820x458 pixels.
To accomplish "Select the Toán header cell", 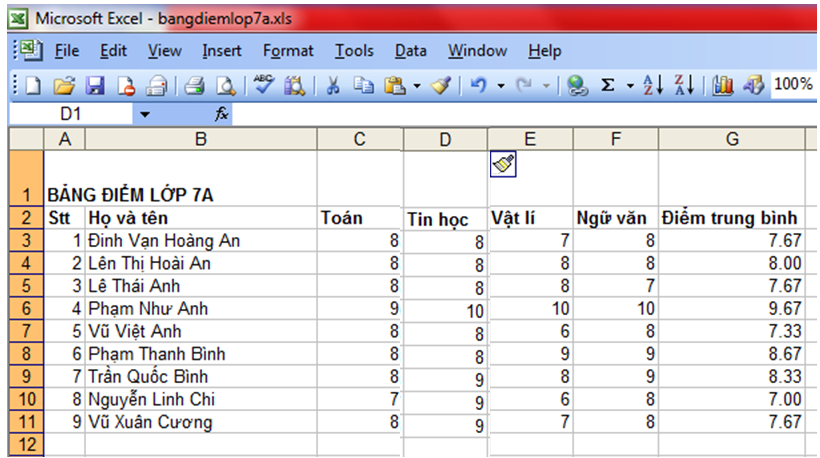I will pyautogui.click(x=359, y=217).
